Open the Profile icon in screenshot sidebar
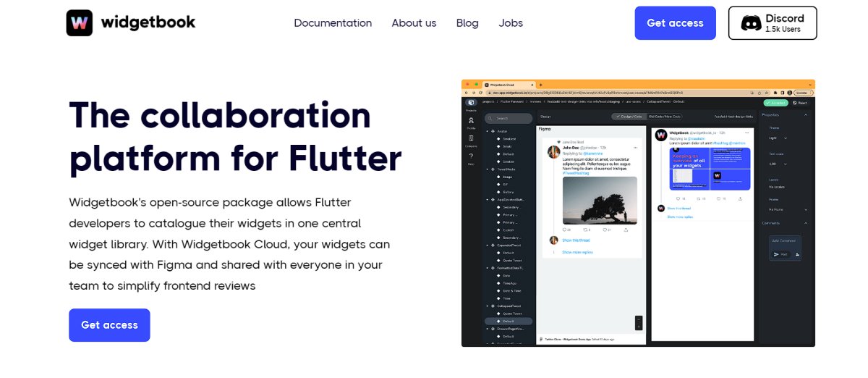 471,122
